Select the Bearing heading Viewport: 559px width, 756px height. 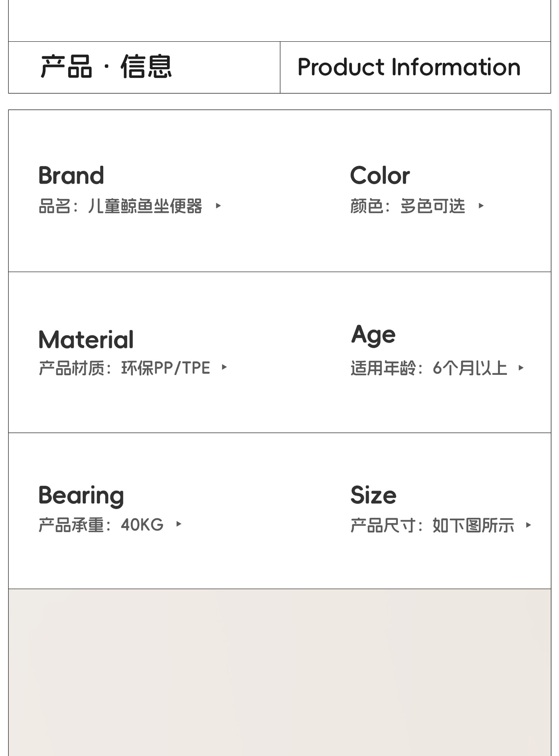point(81,495)
